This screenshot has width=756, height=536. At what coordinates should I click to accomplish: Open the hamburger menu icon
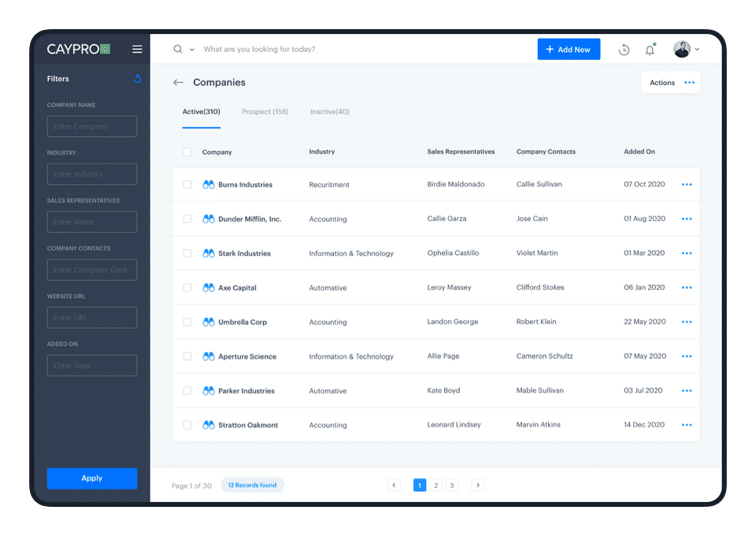(x=137, y=49)
